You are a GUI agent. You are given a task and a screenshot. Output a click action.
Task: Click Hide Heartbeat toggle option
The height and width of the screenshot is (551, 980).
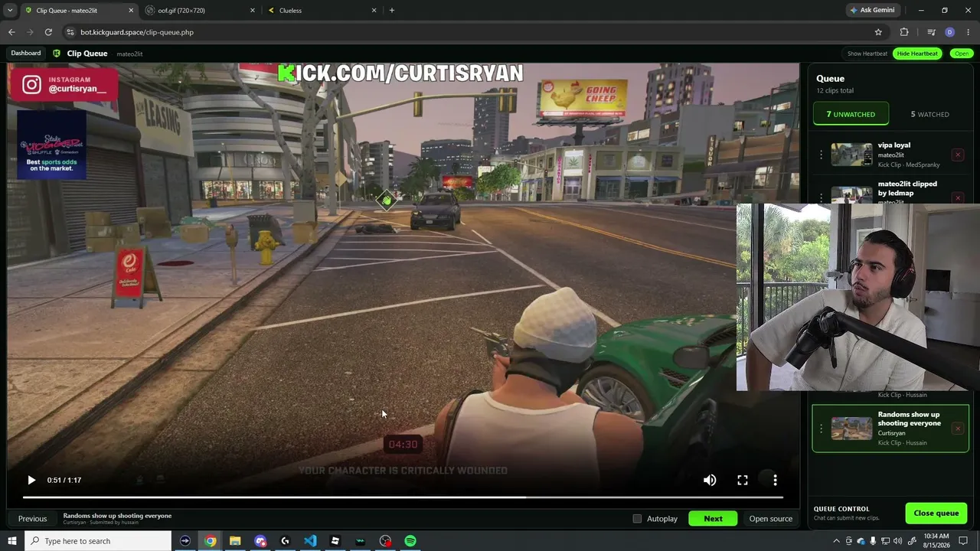916,54
